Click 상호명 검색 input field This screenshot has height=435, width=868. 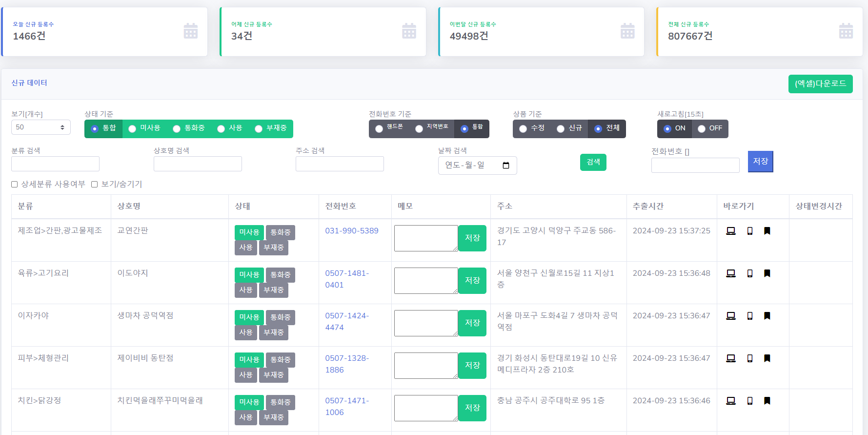198,164
